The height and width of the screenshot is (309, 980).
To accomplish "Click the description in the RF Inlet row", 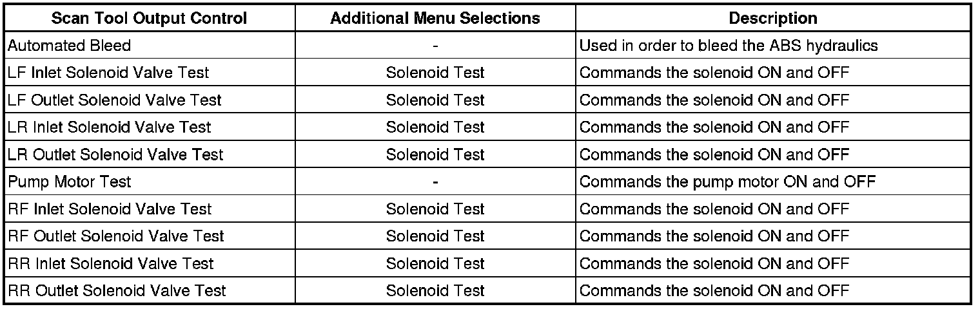I will tap(714, 209).
